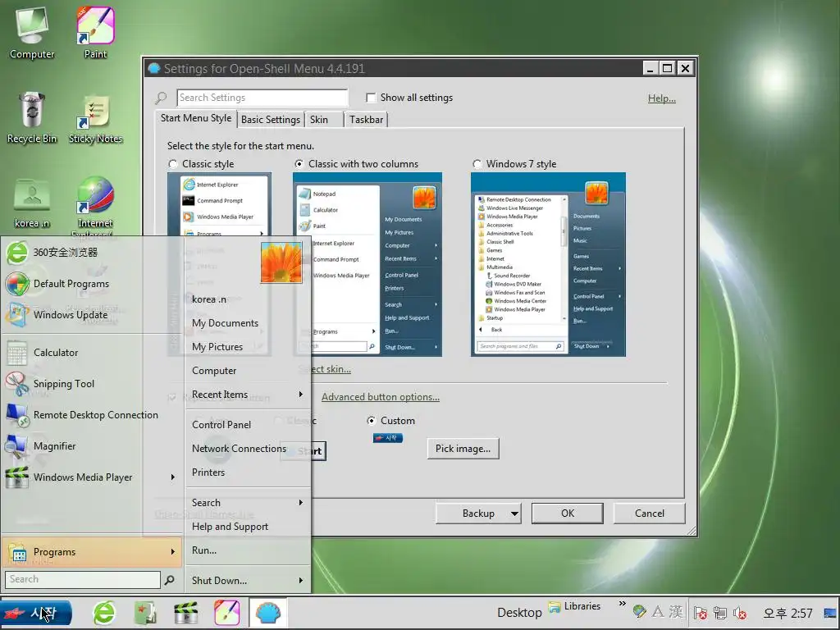Choose Windows 7 style radio button

pos(477,164)
